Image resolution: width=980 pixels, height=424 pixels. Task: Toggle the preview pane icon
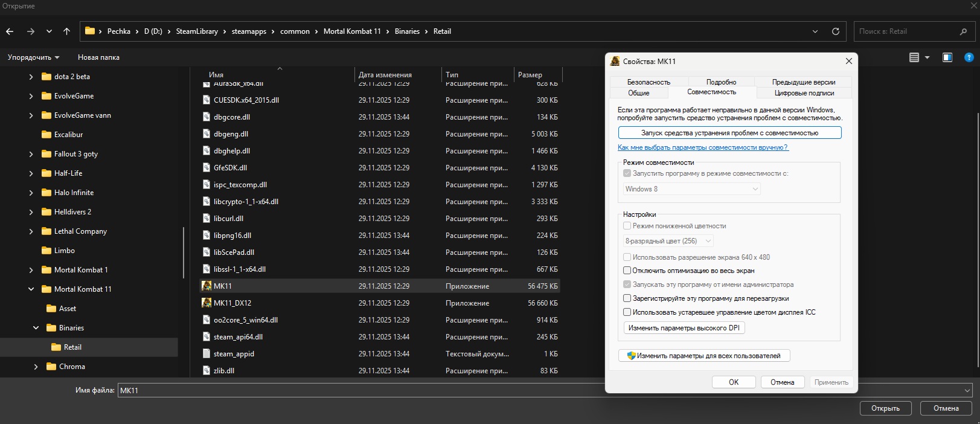947,57
